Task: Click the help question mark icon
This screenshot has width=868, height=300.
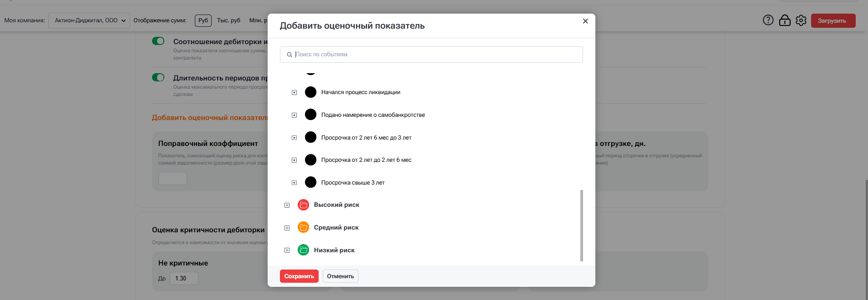Action: [768, 20]
